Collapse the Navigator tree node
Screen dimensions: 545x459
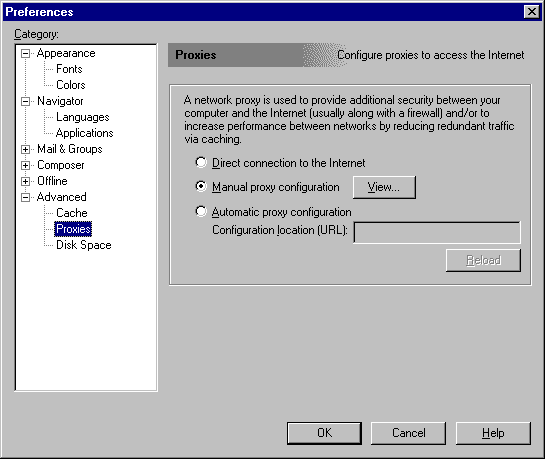(25, 101)
